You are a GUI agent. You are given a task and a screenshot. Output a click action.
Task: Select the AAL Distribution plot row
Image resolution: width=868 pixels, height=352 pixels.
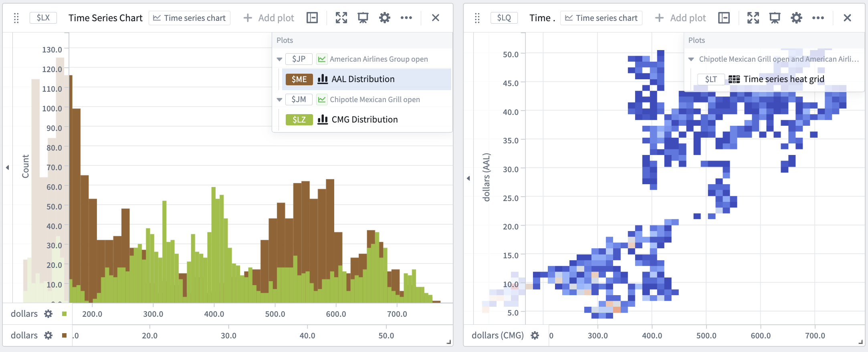click(366, 79)
